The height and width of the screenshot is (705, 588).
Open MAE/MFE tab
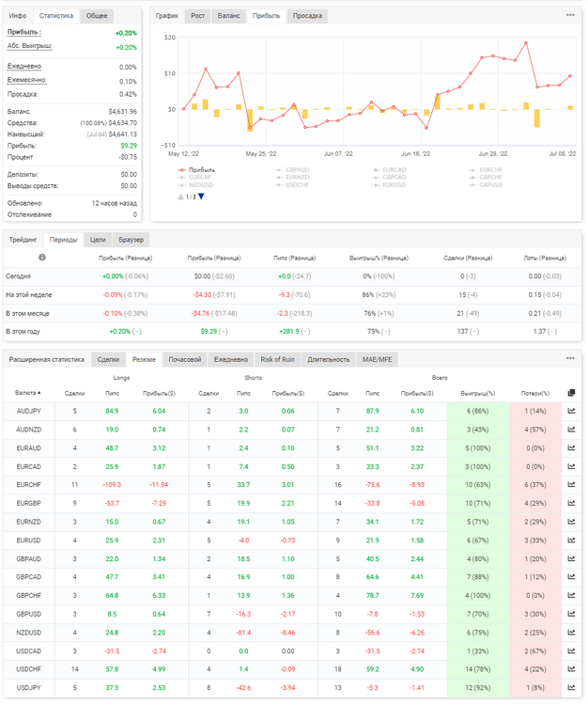click(377, 359)
